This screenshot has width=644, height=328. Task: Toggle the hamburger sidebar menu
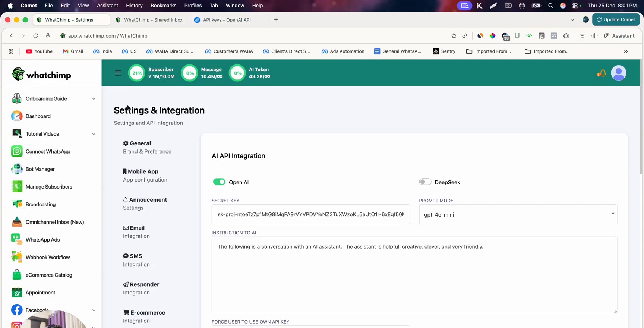[118, 73]
